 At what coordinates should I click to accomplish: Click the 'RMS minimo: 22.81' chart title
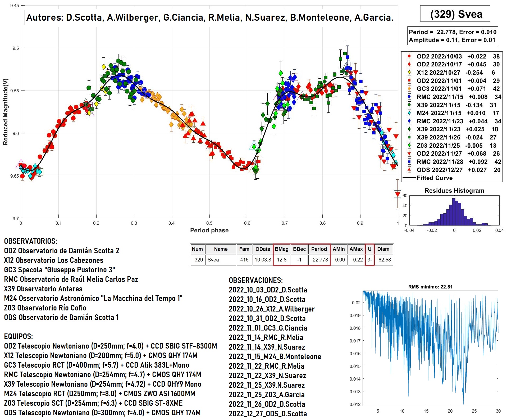pos(430,287)
